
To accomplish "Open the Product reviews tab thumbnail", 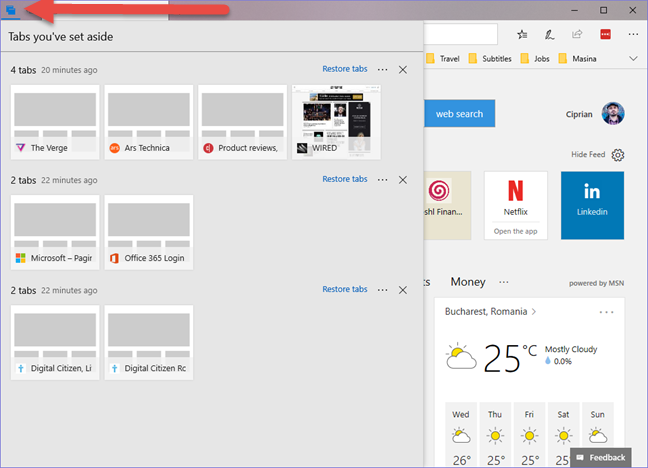I will click(243, 122).
